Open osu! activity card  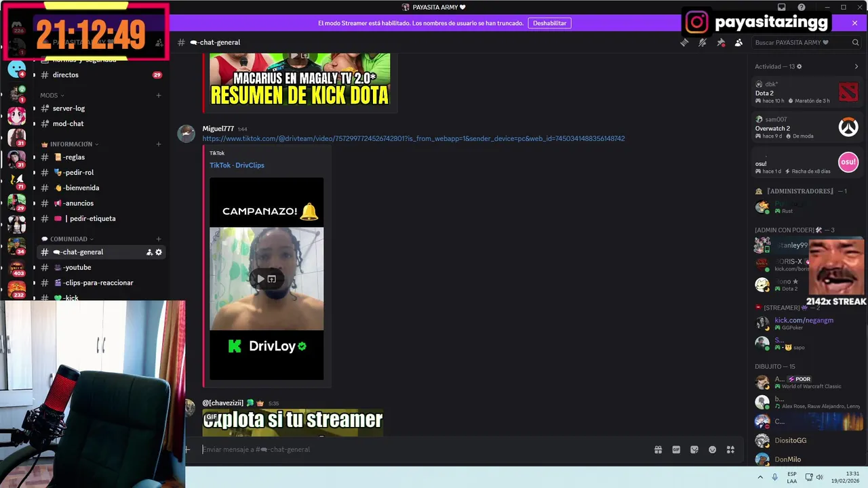[x=806, y=163]
